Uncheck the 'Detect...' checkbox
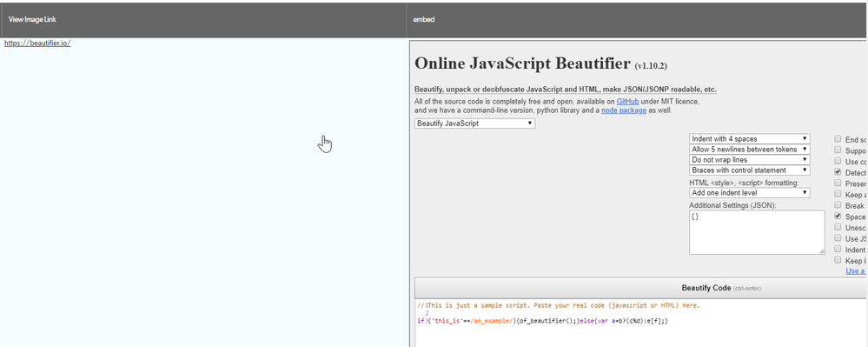Image resolution: width=868 pixels, height=347 pixels. (838, 172)
